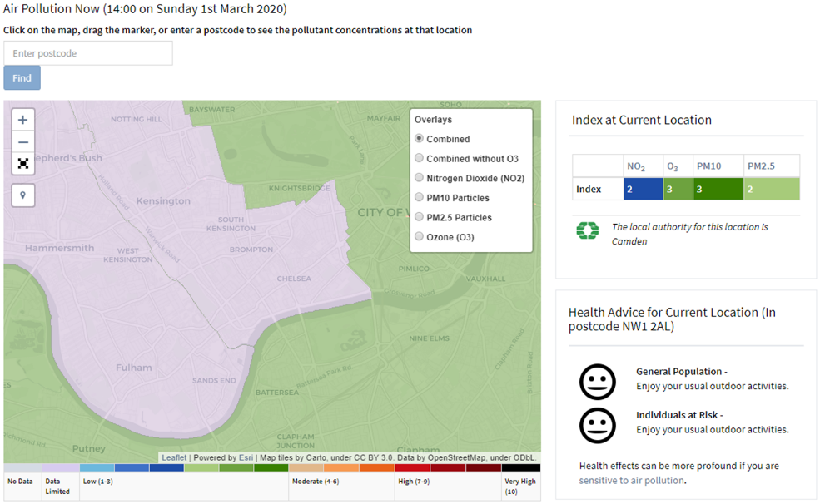This screenshot has height=504, width=825.
Task: Click the NO2 index value 2 cell
Action: [643, 189]
